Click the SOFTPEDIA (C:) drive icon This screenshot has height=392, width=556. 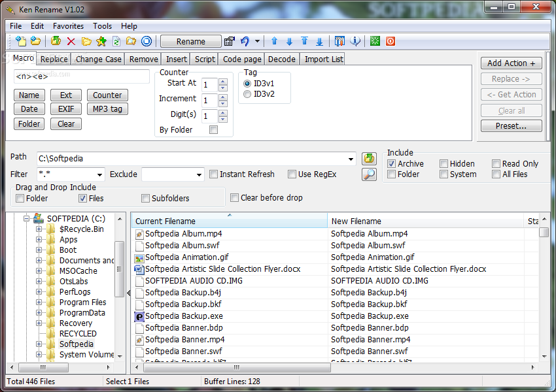pyautogui.click(x=39, y=218)
